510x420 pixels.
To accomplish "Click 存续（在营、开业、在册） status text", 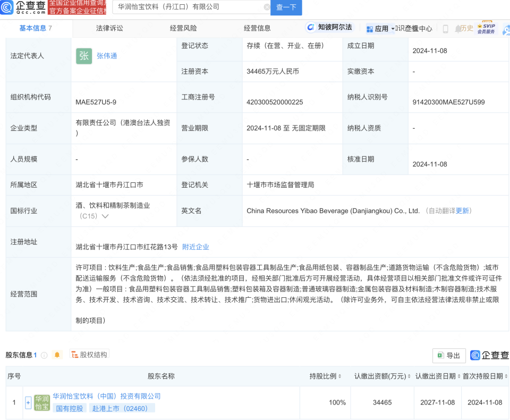I will (x=287, y=46).
